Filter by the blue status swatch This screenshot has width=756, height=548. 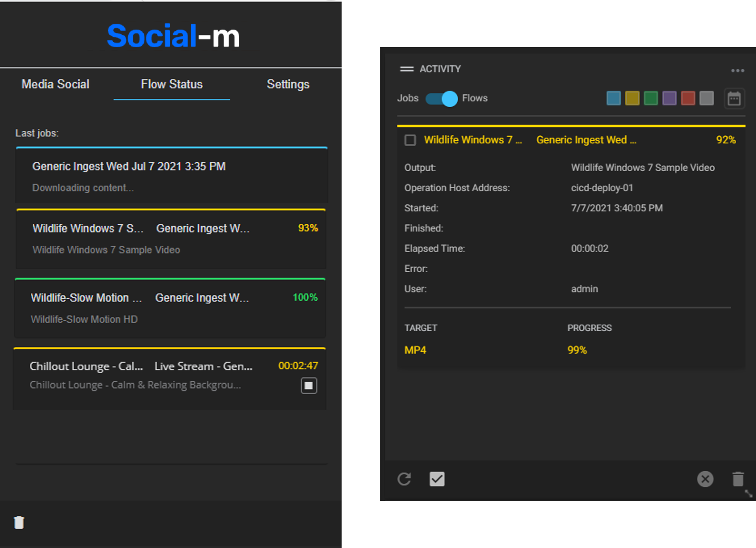(x=614, y=98)
